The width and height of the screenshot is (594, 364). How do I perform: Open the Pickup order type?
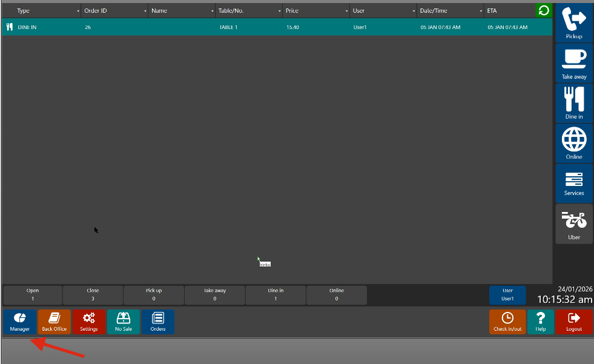(x=574, y=22)
